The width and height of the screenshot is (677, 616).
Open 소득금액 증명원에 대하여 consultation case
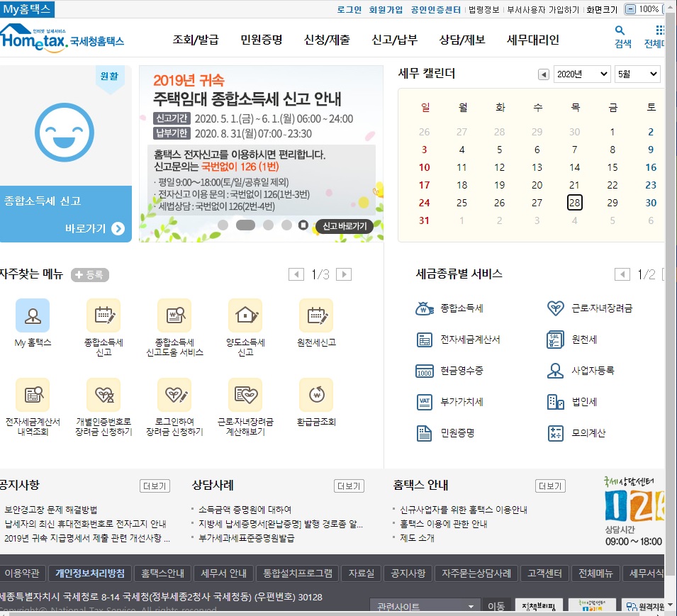coord(245,510)
